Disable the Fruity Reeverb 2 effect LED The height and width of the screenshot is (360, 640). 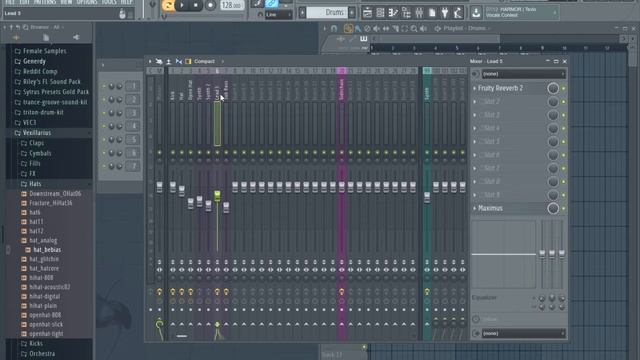tap(564, 88)
